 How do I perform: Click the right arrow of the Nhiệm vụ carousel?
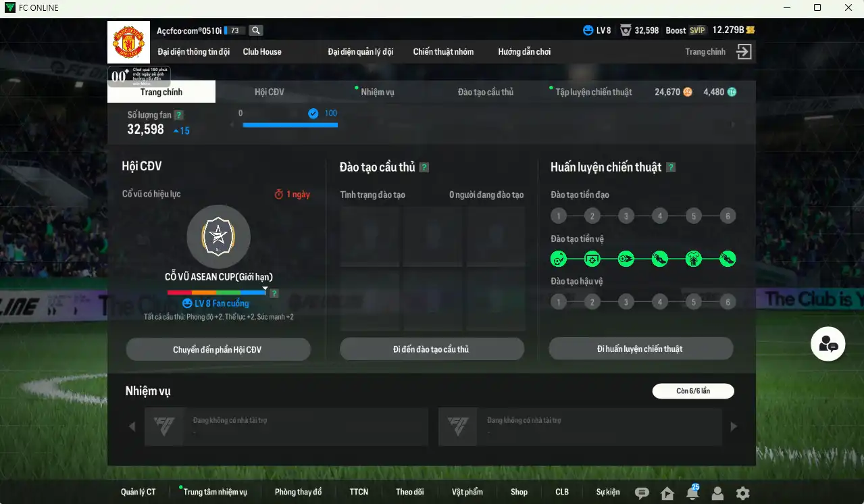tap(734, 426)
